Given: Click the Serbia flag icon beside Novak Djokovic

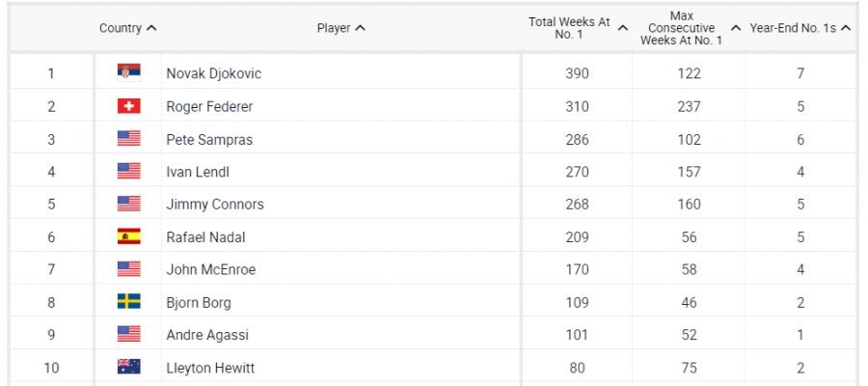Looking at the screenshot, I should (x=128, y=73).
